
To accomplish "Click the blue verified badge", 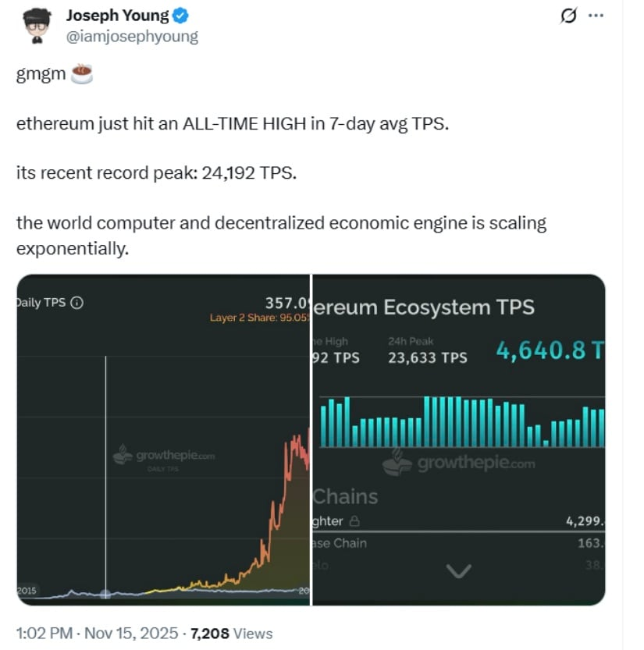I will click(x=177, y=16).
